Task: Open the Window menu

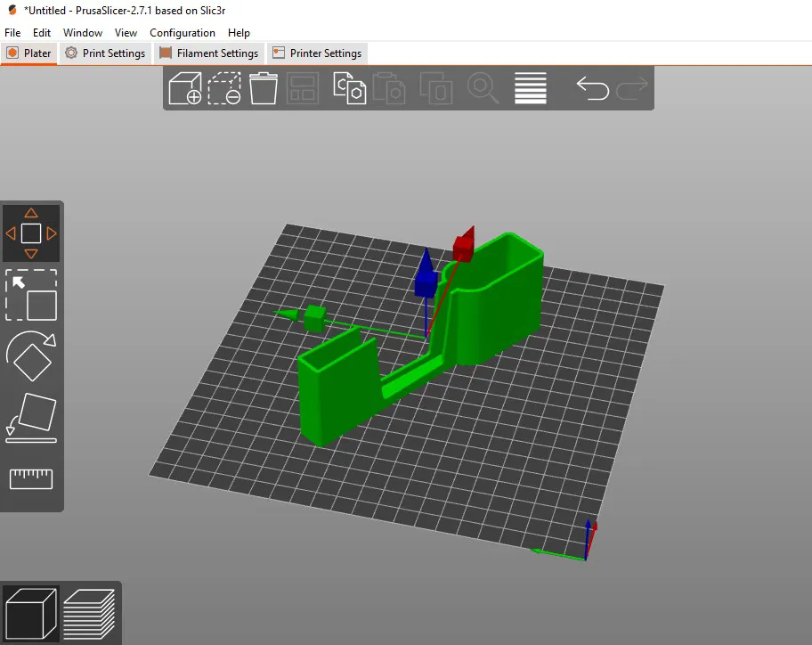Action: [83, 33]
